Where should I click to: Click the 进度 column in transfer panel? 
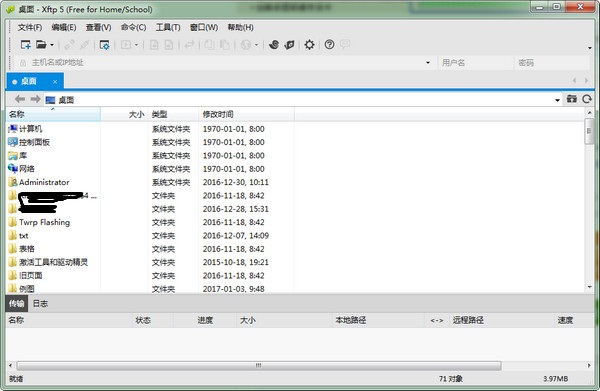point(205,320)
